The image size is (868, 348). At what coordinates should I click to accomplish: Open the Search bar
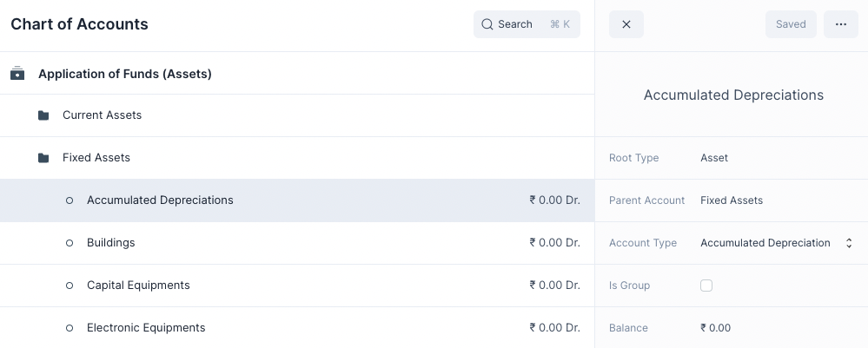526,24
